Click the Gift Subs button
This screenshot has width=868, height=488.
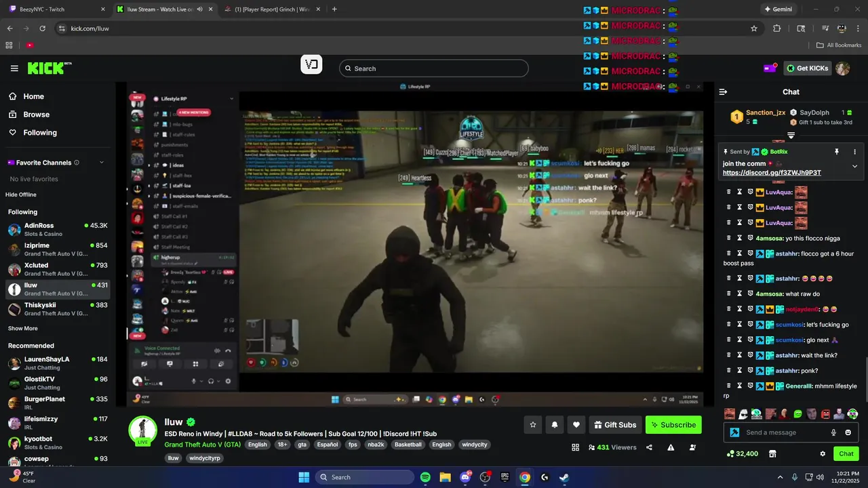pos(615,425)
